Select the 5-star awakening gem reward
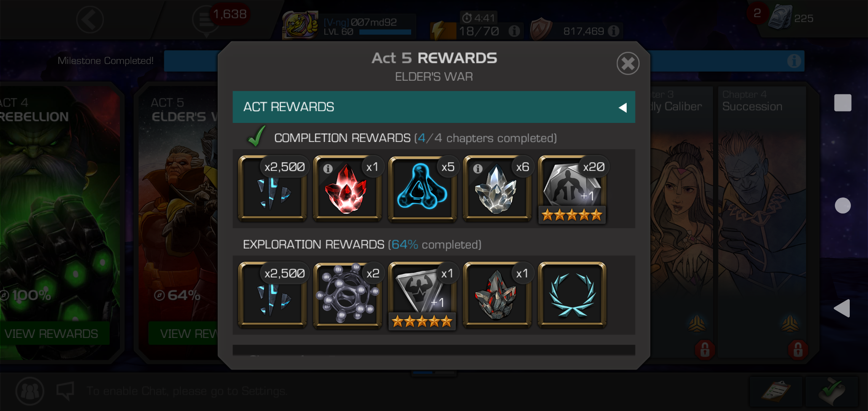The width and height of the screenshot is (868, 411). click(x=422, y=296)
